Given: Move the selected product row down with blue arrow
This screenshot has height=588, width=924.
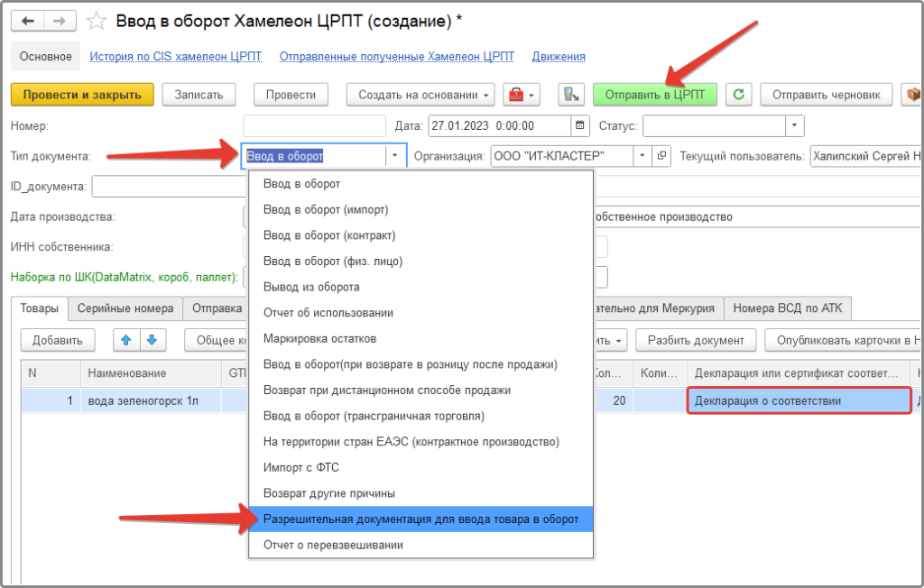Looking at the screenshot, I should [150, 340].
